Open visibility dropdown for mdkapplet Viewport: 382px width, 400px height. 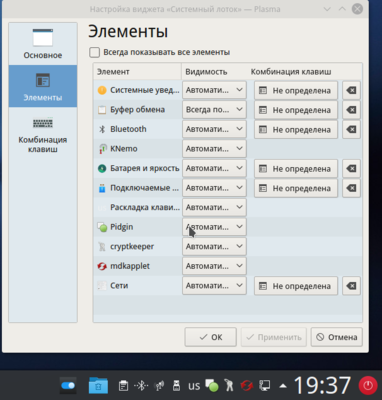(214, 266)
